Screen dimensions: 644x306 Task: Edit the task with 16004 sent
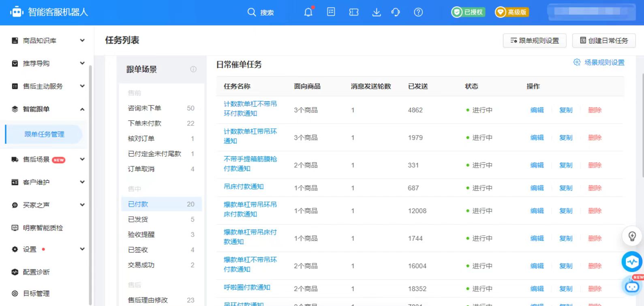coord(537,266)
